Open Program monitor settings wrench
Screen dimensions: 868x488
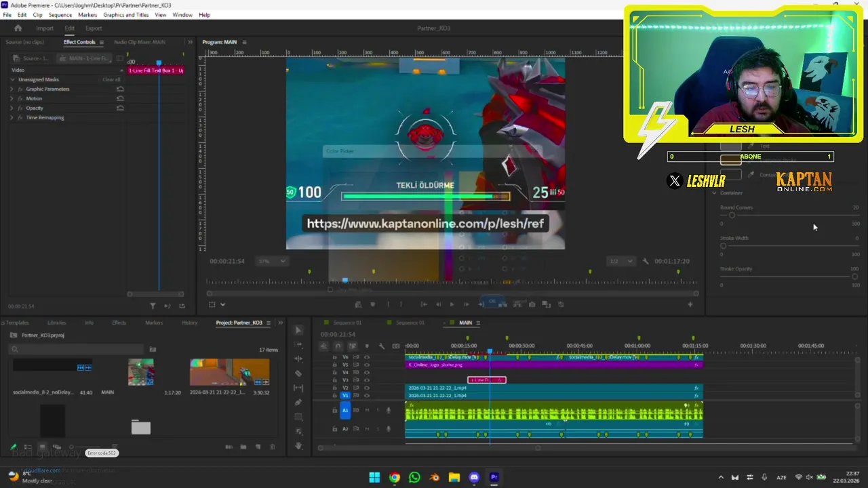[646, 261]
